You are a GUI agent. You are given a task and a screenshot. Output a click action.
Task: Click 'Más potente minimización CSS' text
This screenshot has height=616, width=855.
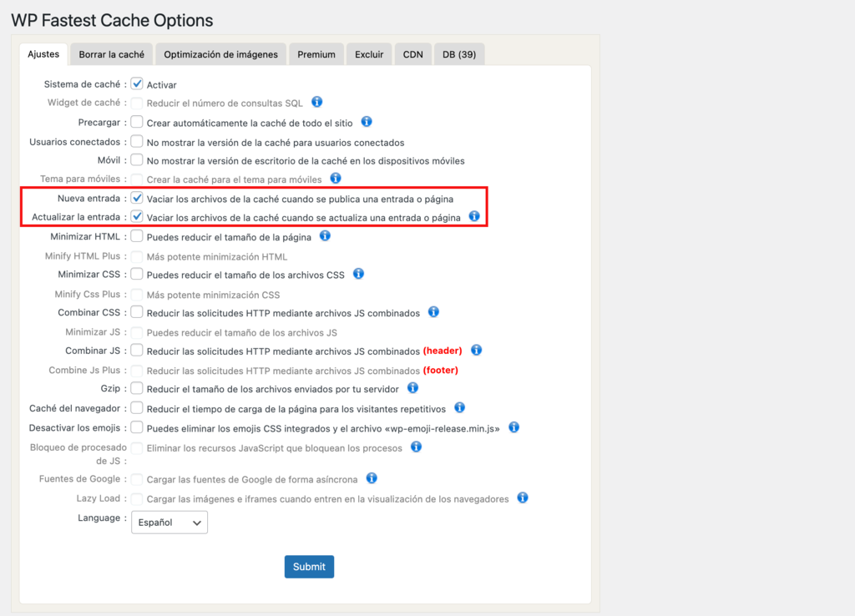click(x=213, y=295)
